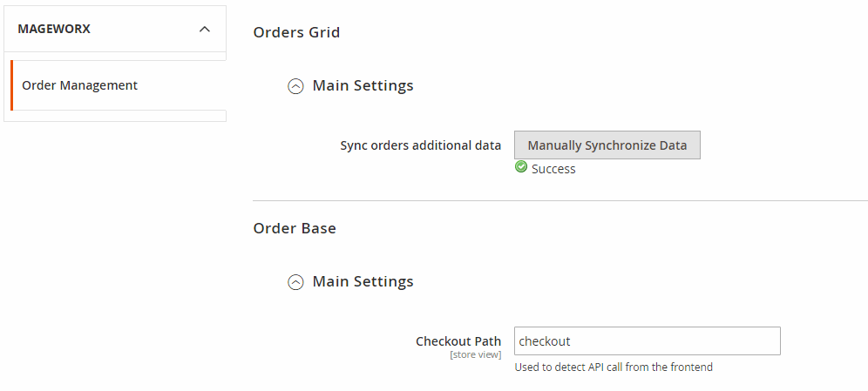
Task: Open the Order Management menu item
Action: pyautogui.click(x=79, y=85)
